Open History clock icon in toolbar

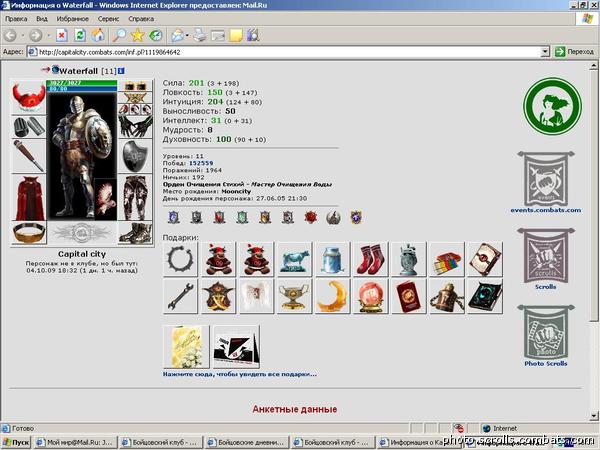pyautogui.click(x=156, y=36)
